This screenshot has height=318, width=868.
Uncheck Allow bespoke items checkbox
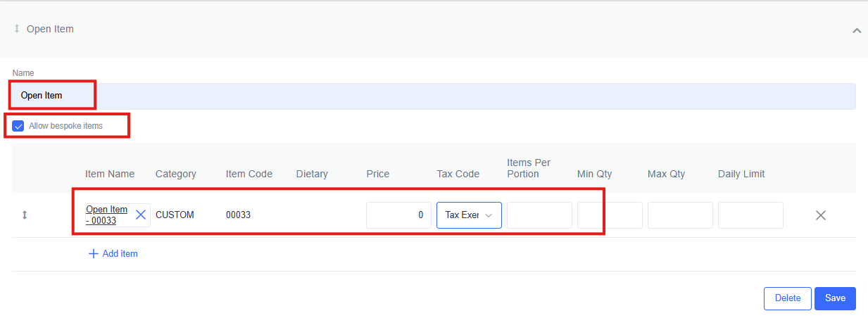coord(18,126)
